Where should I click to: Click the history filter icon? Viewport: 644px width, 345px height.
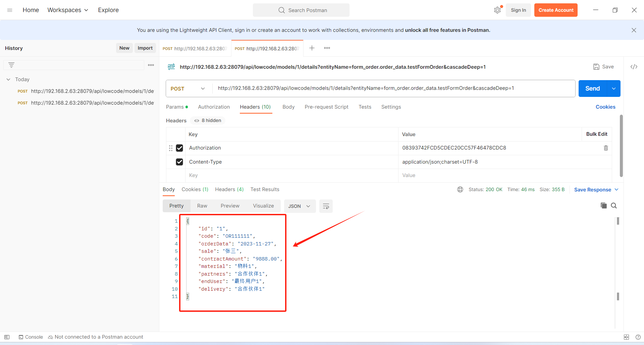coord(11,65)
